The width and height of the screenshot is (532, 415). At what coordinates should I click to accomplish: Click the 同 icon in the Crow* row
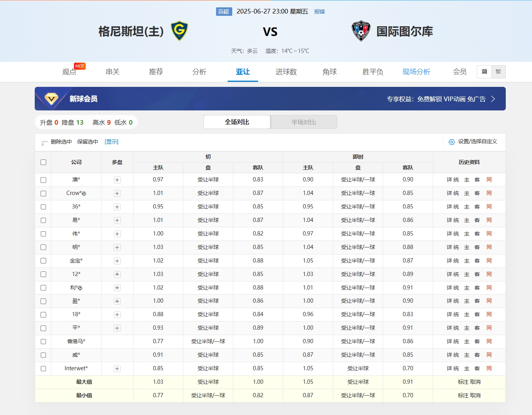(489, 193)
